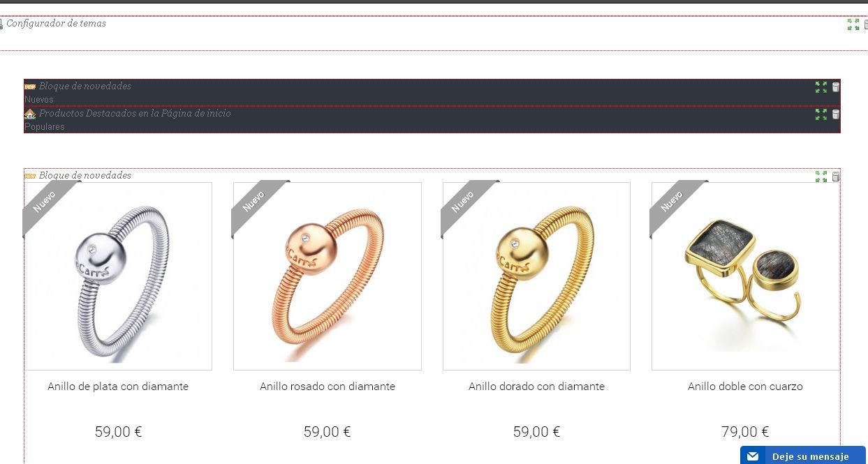Click the silver ring product image
This screenshot has width=868, height=464.
[118, 276]
